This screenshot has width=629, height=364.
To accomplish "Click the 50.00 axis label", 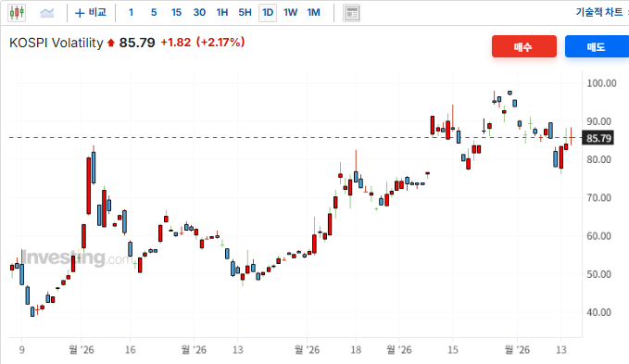I will pos(598,274).
